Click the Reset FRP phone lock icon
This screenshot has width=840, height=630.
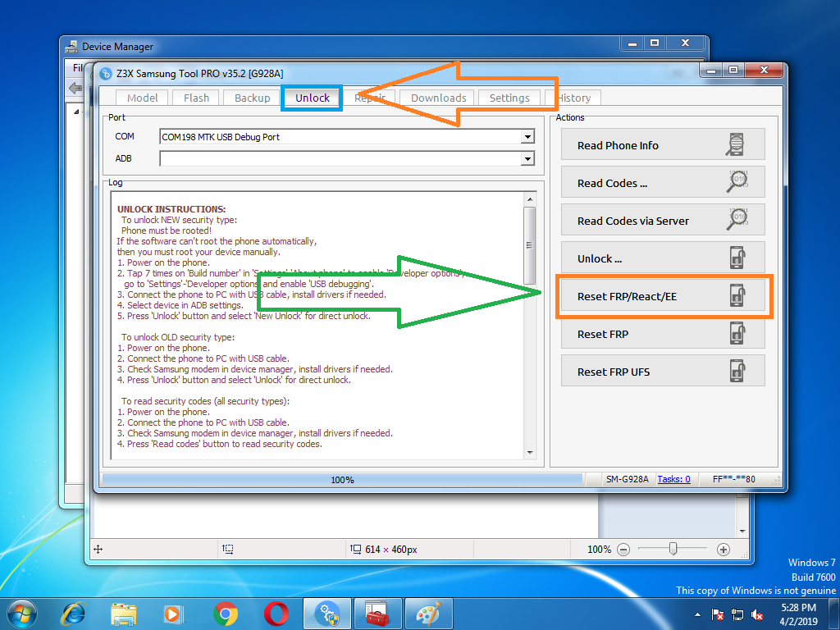click(x=737, y=333)
